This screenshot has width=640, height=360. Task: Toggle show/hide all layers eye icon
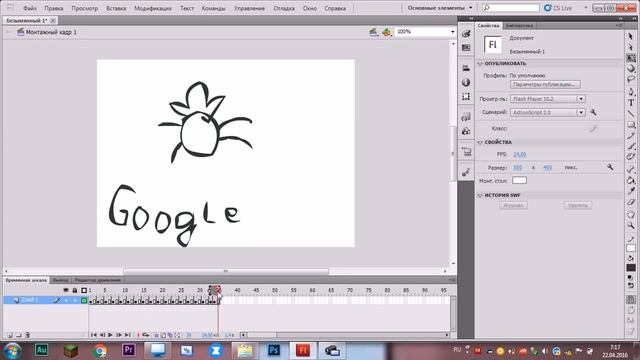pyautogui.click(x=66, y=290)
